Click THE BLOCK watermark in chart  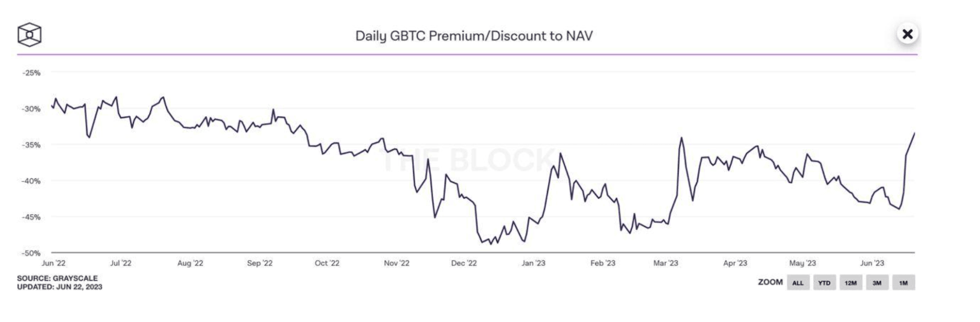click(468, 160)
